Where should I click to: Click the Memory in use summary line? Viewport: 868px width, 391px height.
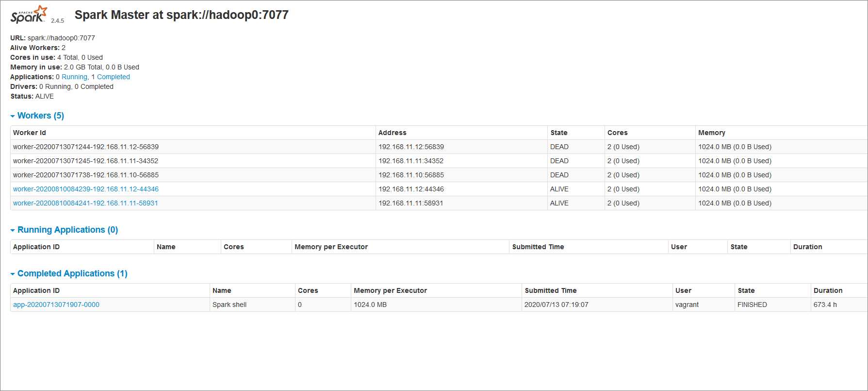point(75,67)
